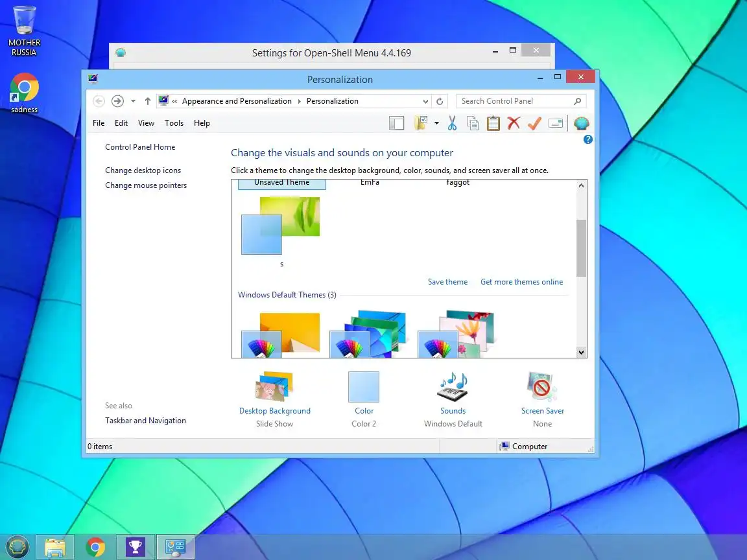Click Get more themes online
The image size is (747, 560).
[521, 282]
